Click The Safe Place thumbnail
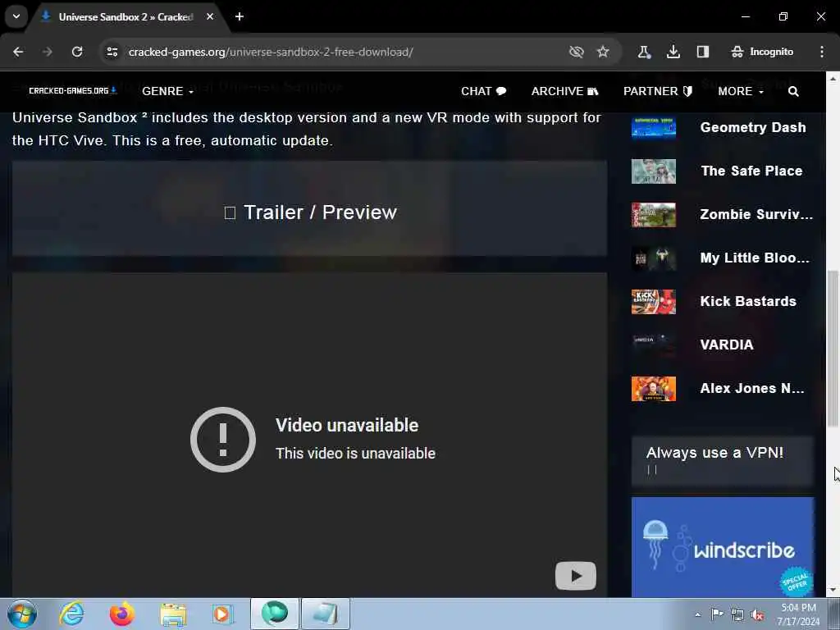The image size is (840, 630). (x=654, y=171)
